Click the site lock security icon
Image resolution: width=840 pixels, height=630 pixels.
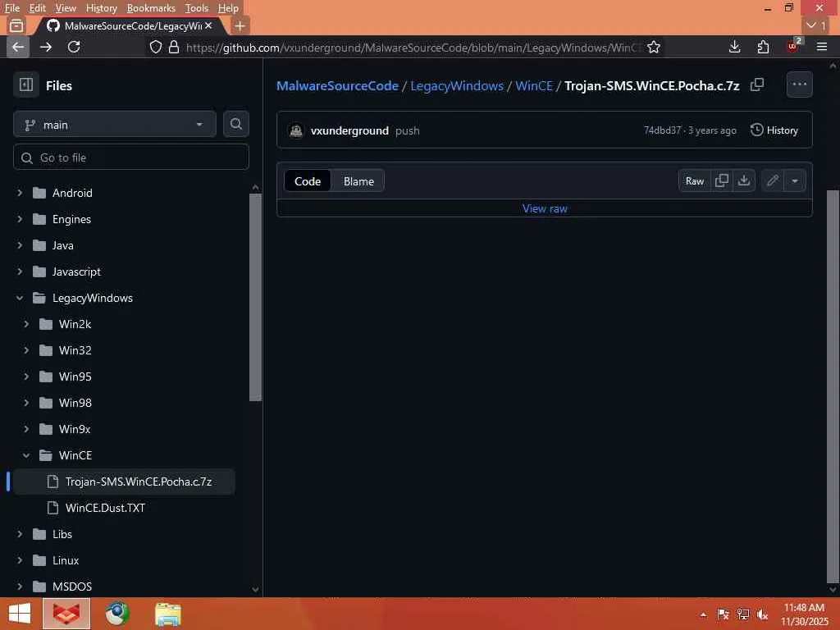pyautogui.click(x=174, y=47)
